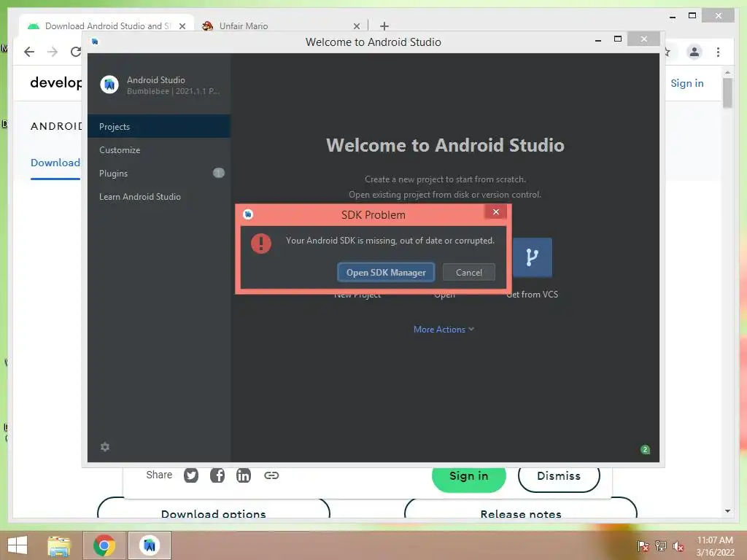Click muted volume icon in tray

pos(678,546)
